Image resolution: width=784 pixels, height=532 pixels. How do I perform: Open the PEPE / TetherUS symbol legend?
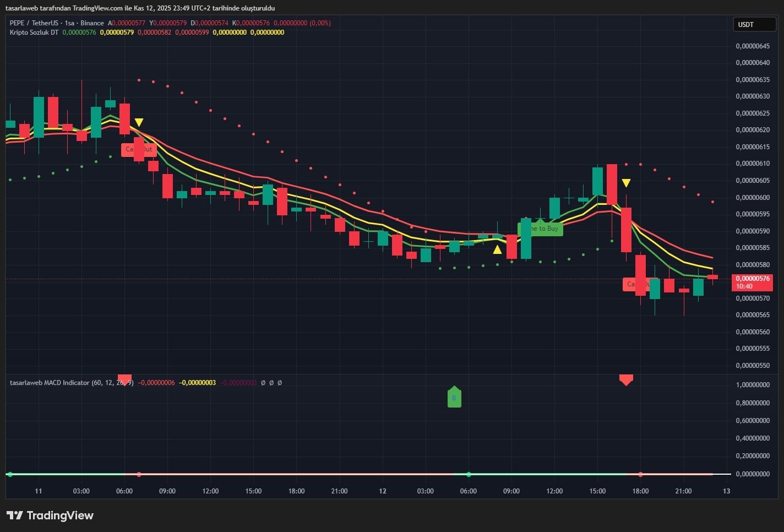(34, 23)
